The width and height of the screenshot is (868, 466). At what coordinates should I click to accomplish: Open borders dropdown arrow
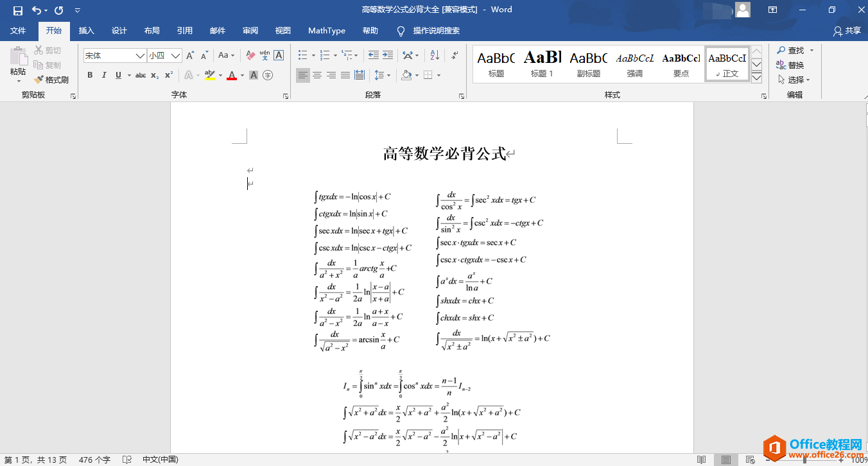point(439,75)
